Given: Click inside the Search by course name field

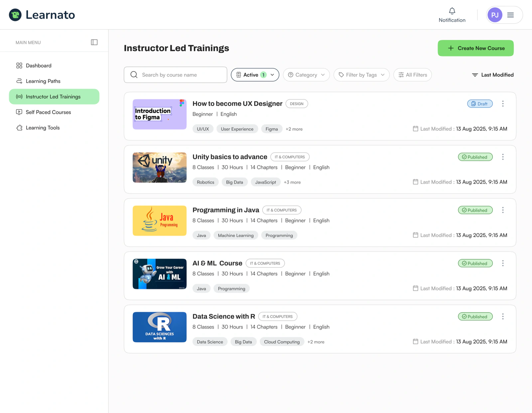Looking at the screenshot, I should (176, 75).
